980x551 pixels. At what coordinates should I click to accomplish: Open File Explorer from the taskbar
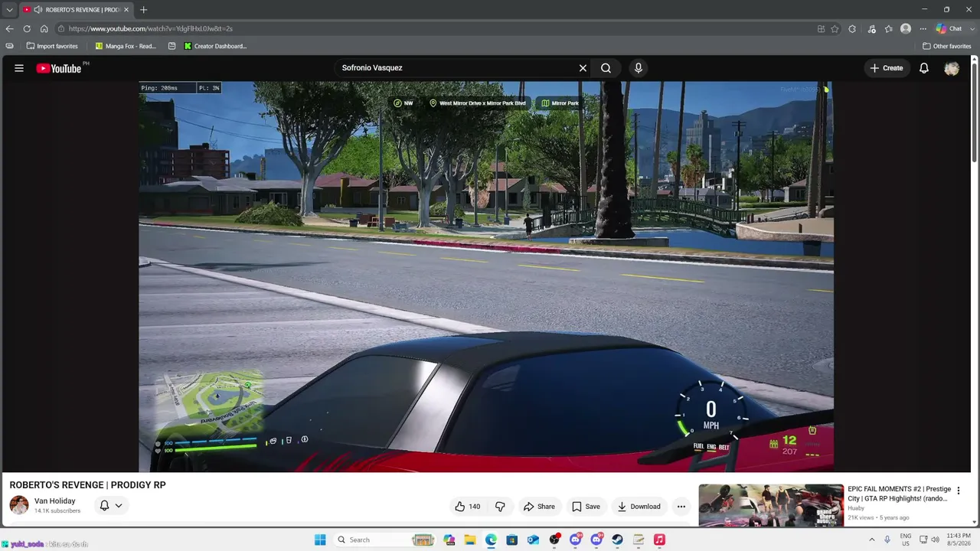tap(470, 540)
